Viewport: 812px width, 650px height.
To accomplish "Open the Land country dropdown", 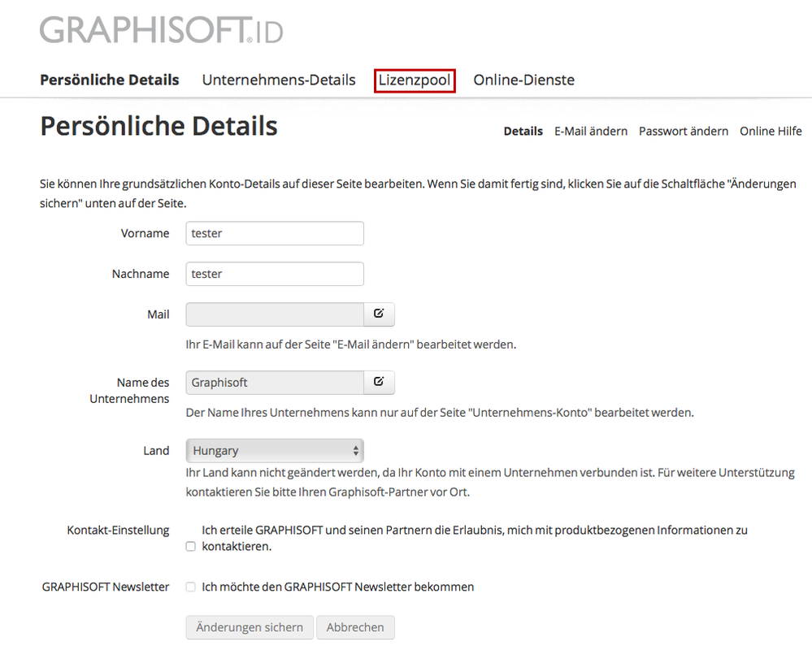I will click(275, 450).
